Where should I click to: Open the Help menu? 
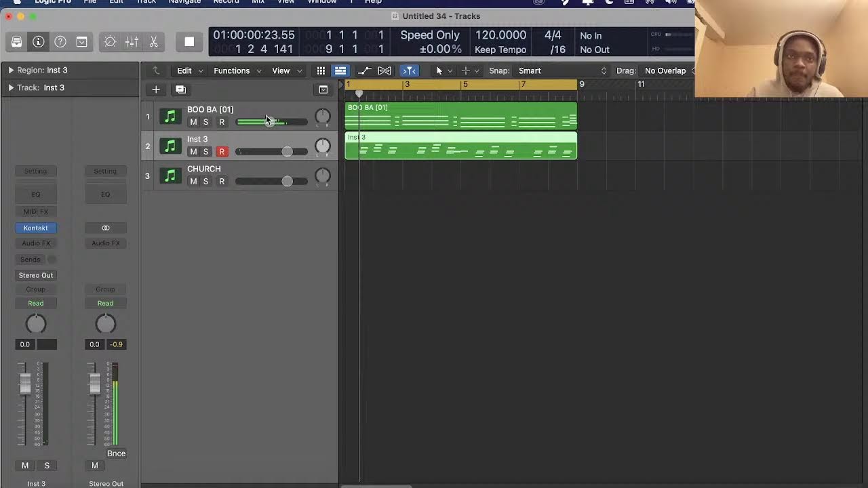pyautogui.click(x=374, y=2)
